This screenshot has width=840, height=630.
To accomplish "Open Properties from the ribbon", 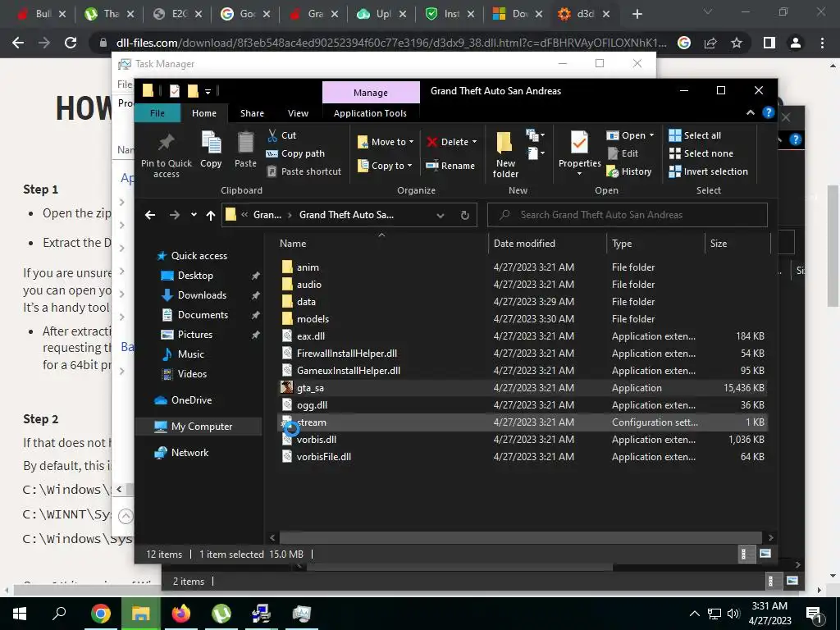I will click(579, 153).
